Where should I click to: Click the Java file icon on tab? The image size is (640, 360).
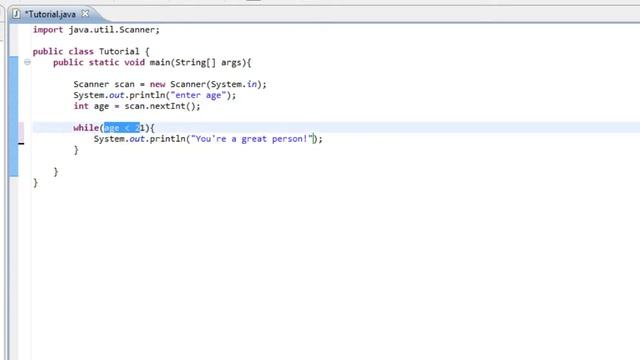tap(16, 14)
